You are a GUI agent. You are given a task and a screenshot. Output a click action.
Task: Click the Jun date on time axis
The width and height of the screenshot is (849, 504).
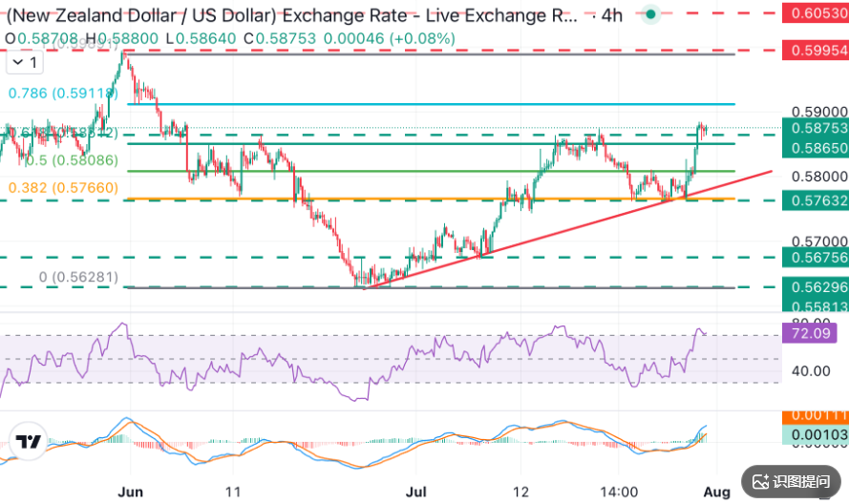pos(131,493)
